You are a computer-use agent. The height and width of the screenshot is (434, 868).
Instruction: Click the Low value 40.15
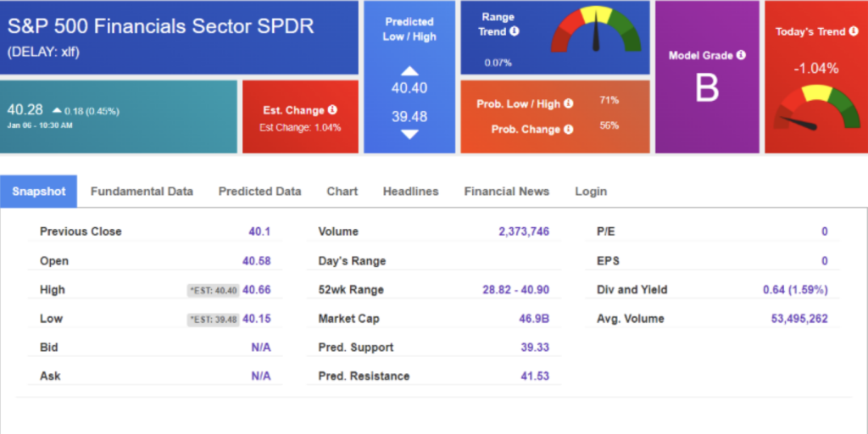coord(256,319)
